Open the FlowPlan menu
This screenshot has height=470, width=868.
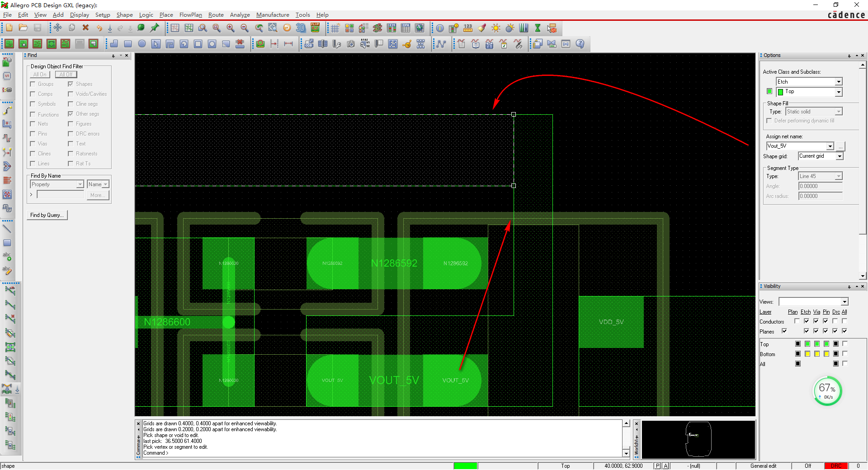point(190,15)
